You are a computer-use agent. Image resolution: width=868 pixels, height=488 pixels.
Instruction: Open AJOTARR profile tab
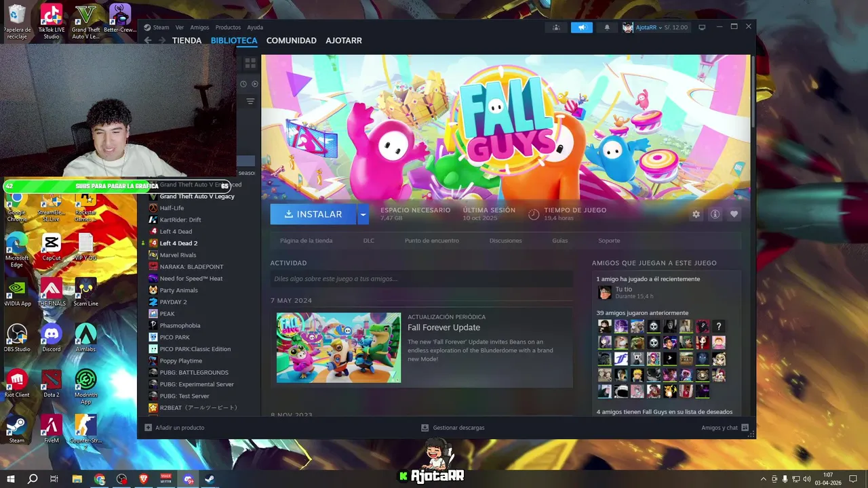tap(344, 41)
